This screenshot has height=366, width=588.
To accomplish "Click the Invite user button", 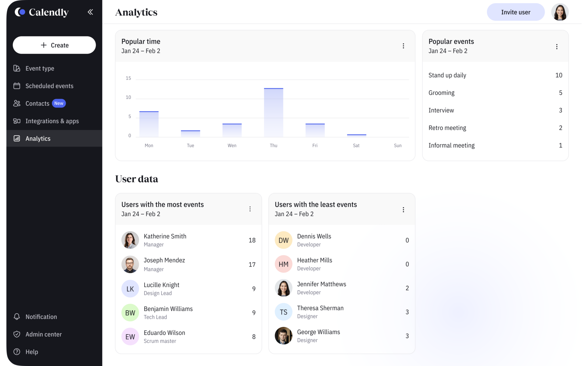I will 516,12.
